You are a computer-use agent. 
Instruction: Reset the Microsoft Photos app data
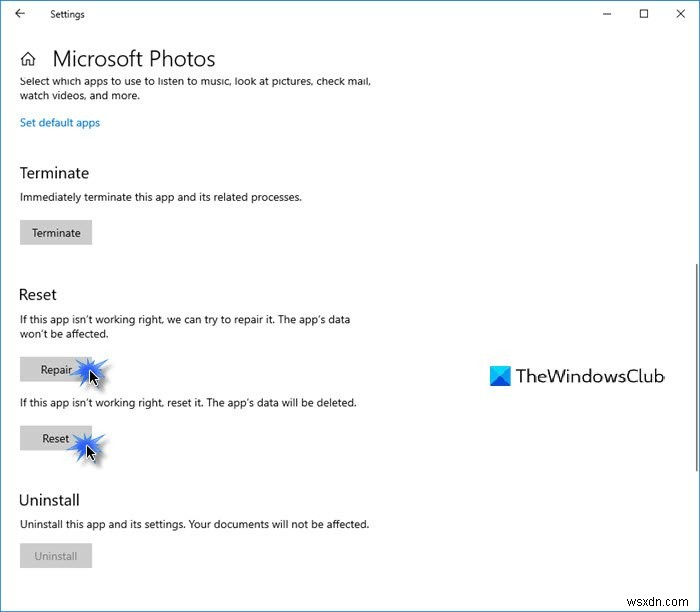tap(56, 438)
